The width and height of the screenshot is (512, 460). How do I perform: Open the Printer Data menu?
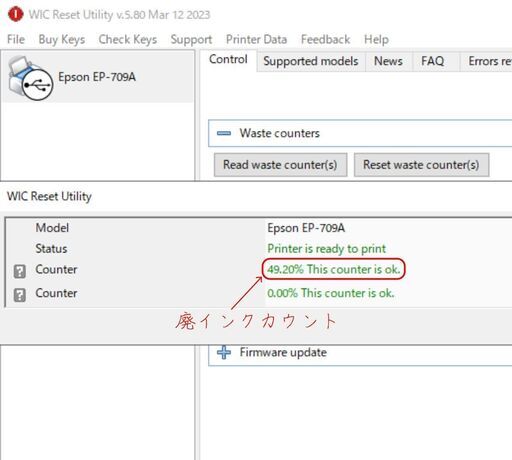(256, 39)
